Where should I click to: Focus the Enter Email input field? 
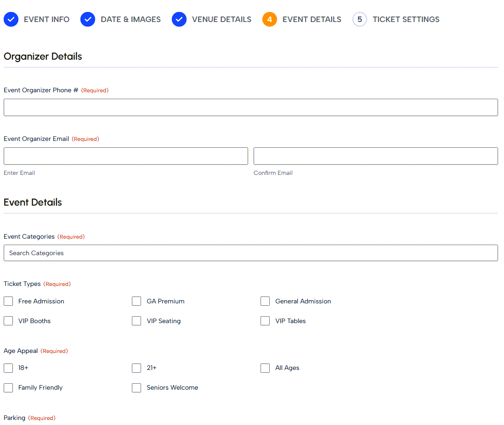(126, 156)
